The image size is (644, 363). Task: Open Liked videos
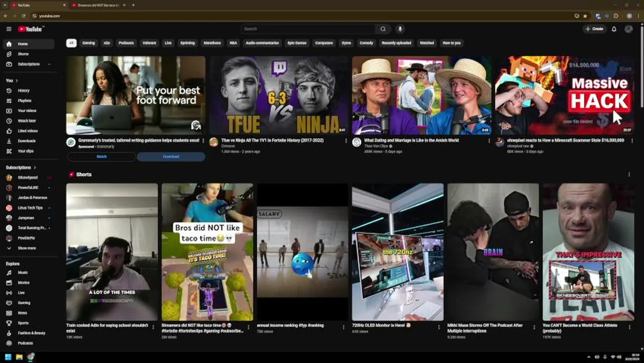pyautogui.click(x=29, y=131)
